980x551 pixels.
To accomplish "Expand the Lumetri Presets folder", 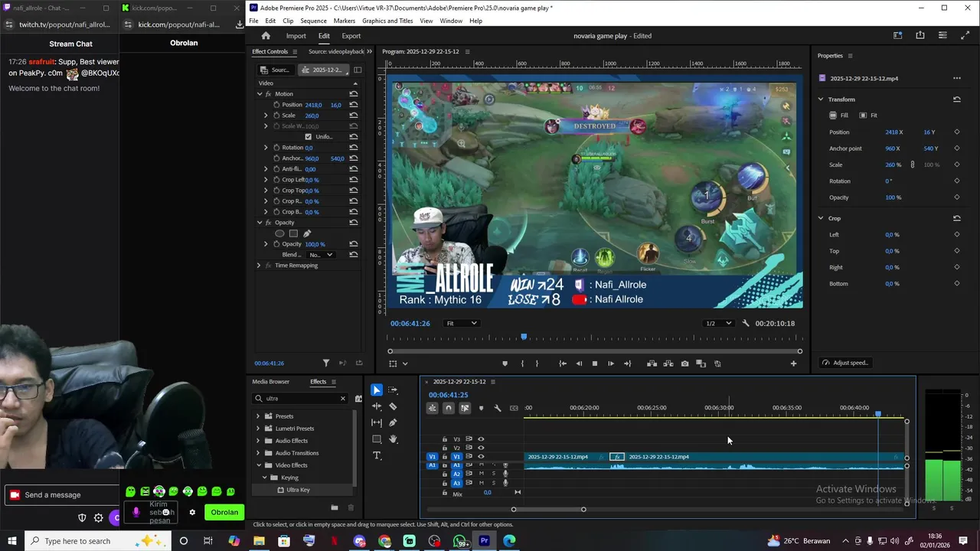I will (x=258, y=429).
